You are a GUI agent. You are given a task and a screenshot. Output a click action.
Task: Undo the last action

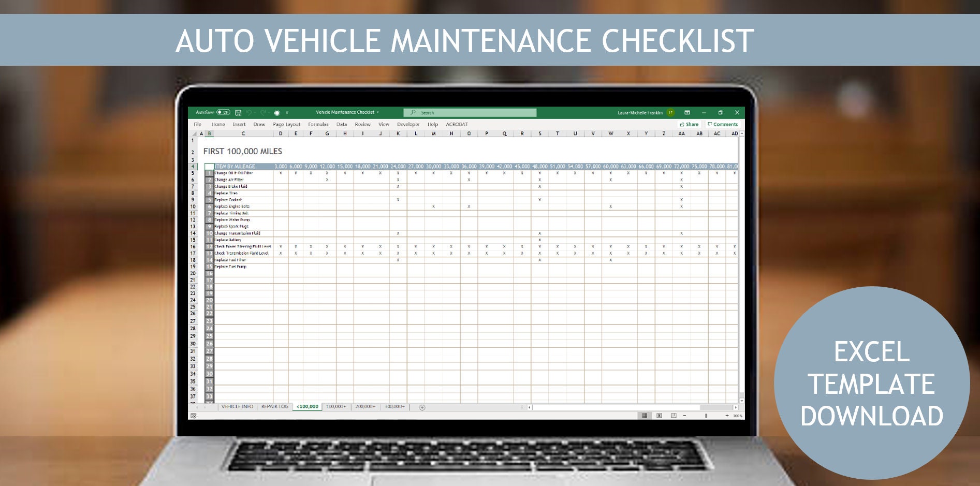[x=250, y=112]
